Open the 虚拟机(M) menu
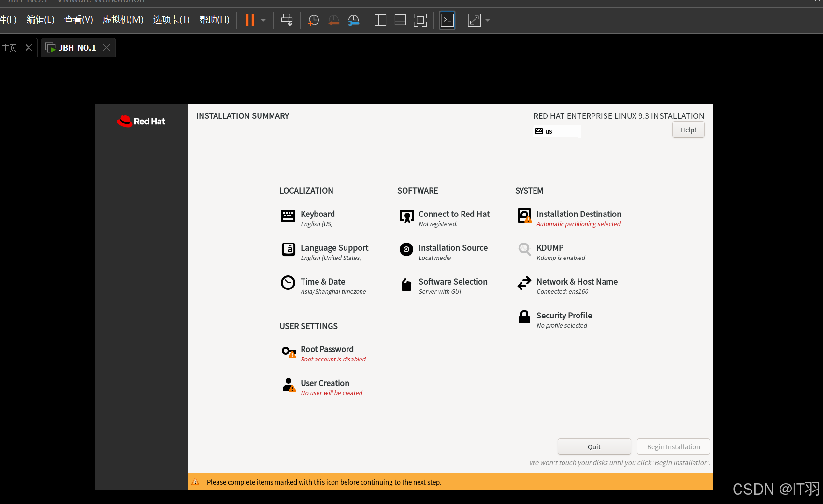 (123, 20)
